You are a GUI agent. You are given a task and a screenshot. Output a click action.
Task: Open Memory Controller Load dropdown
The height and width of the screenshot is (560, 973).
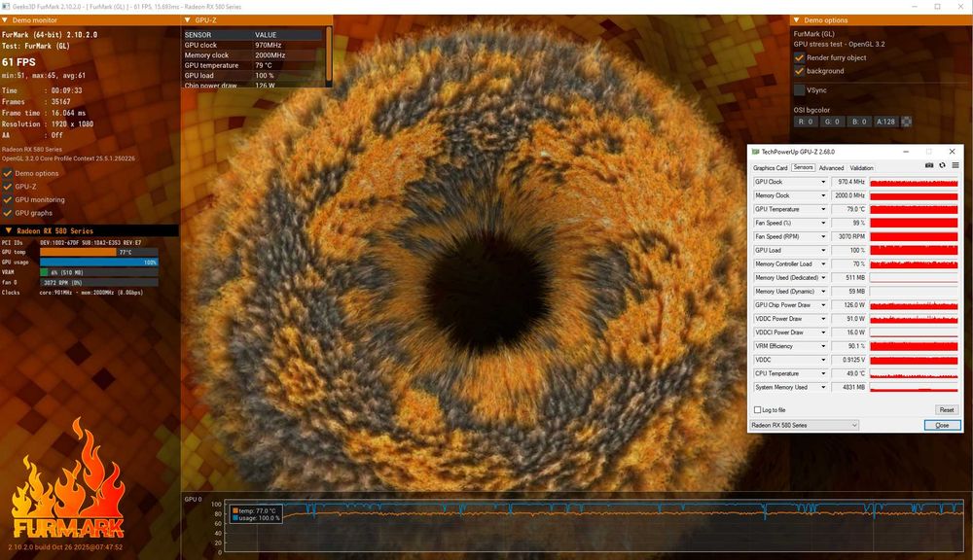pos(823,263)
